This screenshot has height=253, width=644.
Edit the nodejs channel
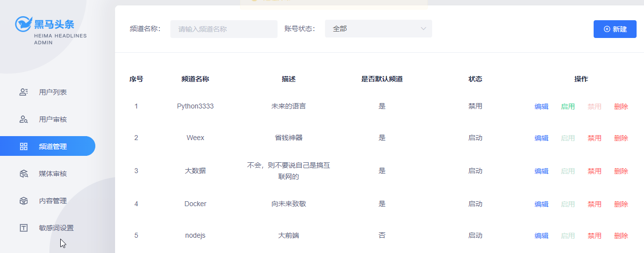[x=541, y=236]
